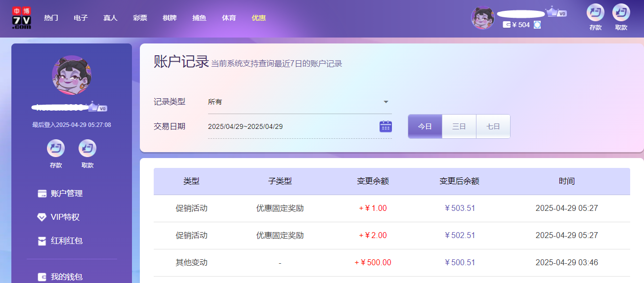This screenshot has height=283, width=644.
Task: Open 红利红包 in the sidebar
Action: tap(66, 241)
